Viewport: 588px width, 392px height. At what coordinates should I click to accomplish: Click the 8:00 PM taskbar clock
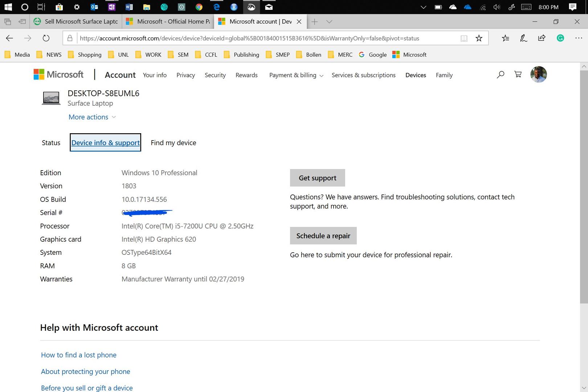pyautogui.click(x=548, y=7)
